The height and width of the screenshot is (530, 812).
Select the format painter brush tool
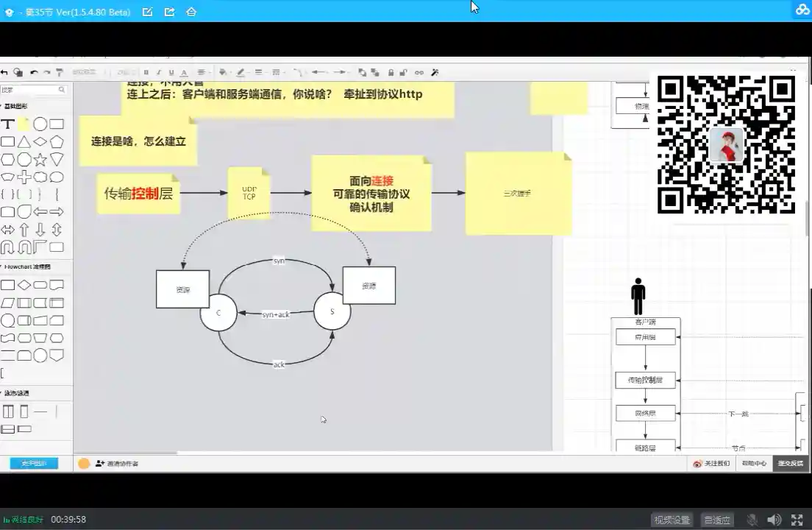tap(60, 73)
